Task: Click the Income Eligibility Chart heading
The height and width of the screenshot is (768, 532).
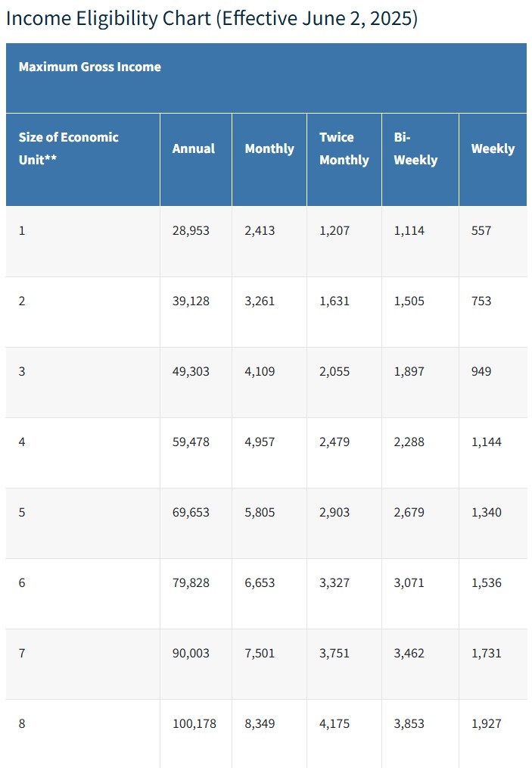Action: click(x=211, y=18)
